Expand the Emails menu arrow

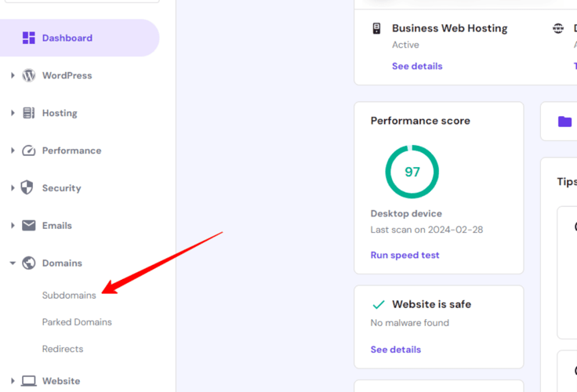[x=13, y=226]
